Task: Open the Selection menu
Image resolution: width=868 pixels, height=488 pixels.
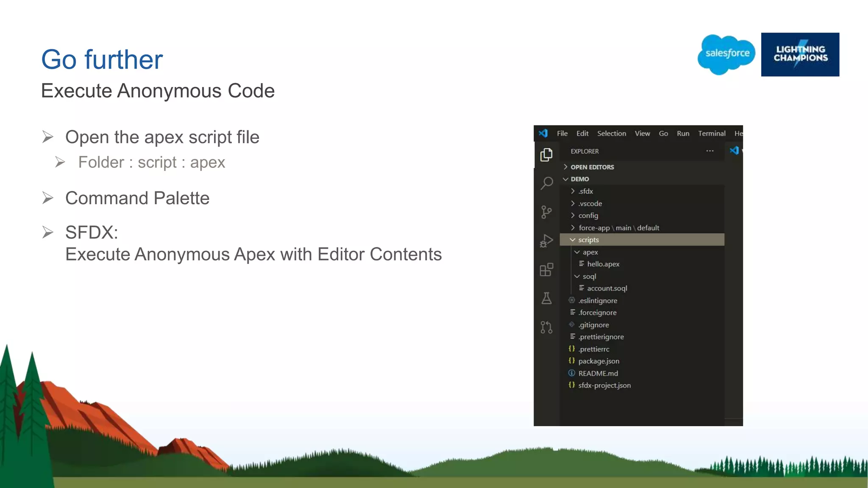Action: click(x=612, y=133)
